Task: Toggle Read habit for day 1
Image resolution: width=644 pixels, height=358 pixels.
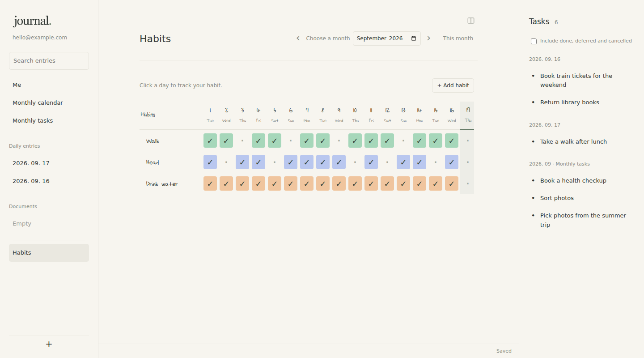Action: [x=210, y=162]
